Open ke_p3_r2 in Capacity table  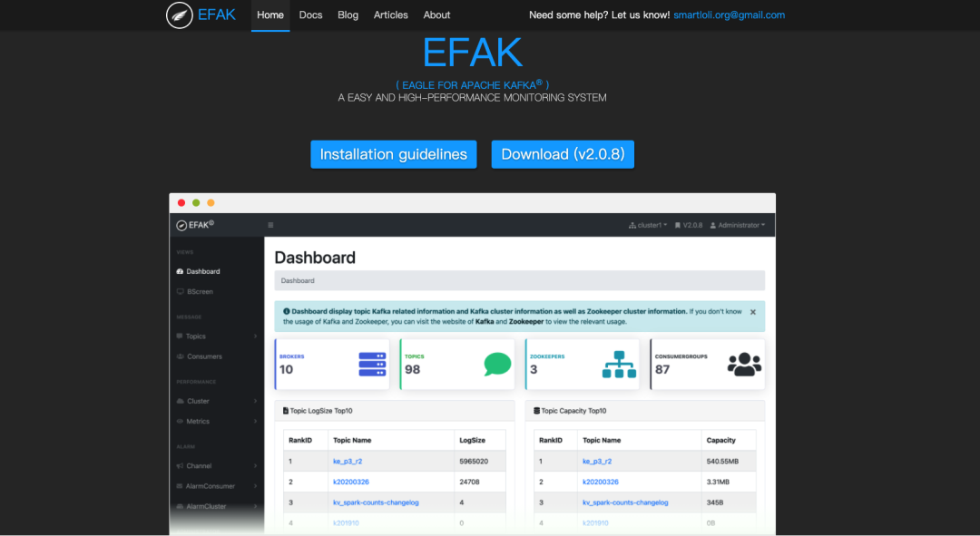[x=597, y=462]
